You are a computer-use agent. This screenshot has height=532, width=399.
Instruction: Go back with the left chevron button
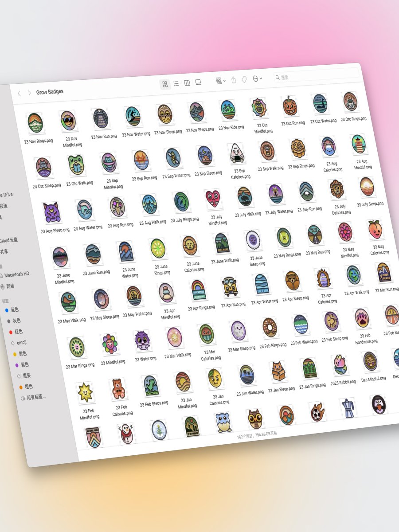click(19, 94)
